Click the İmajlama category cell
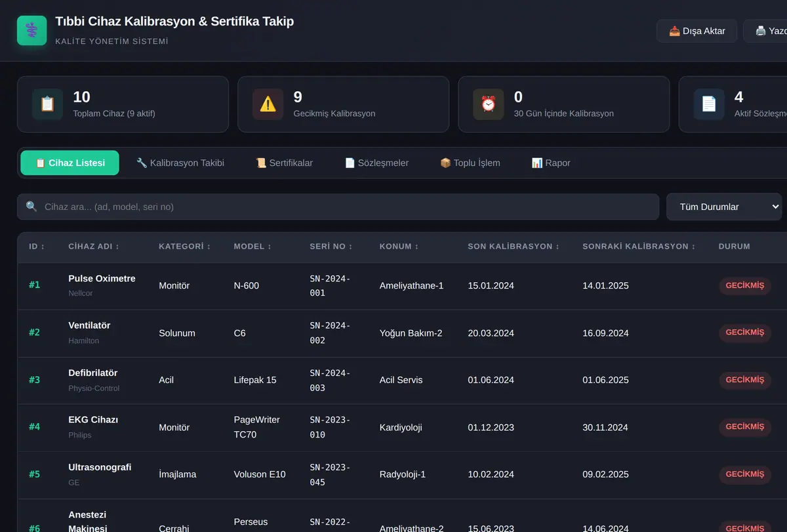This screenshot has width=787, height=532. (x=177, y=474)
